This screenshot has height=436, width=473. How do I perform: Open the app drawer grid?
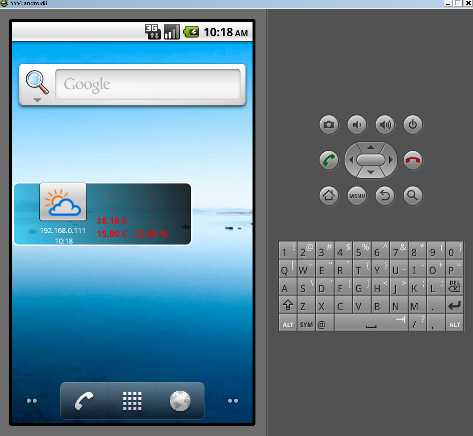pyautogui.click(x=132, y=401)
